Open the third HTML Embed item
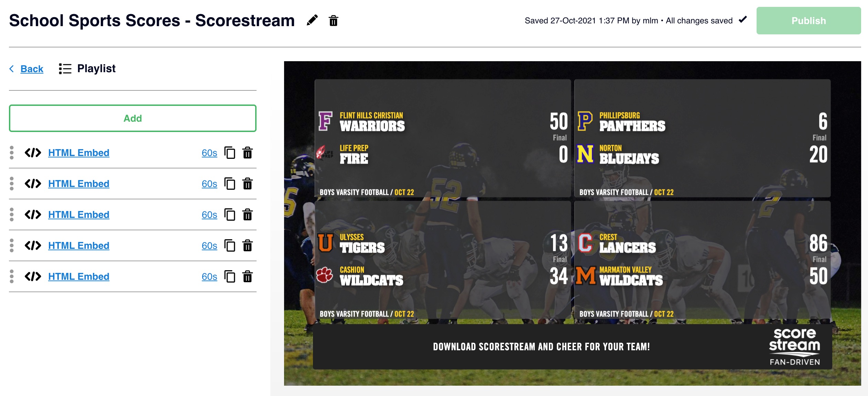The height and width of the screenshot is (396, 868). tap(79, 214)
